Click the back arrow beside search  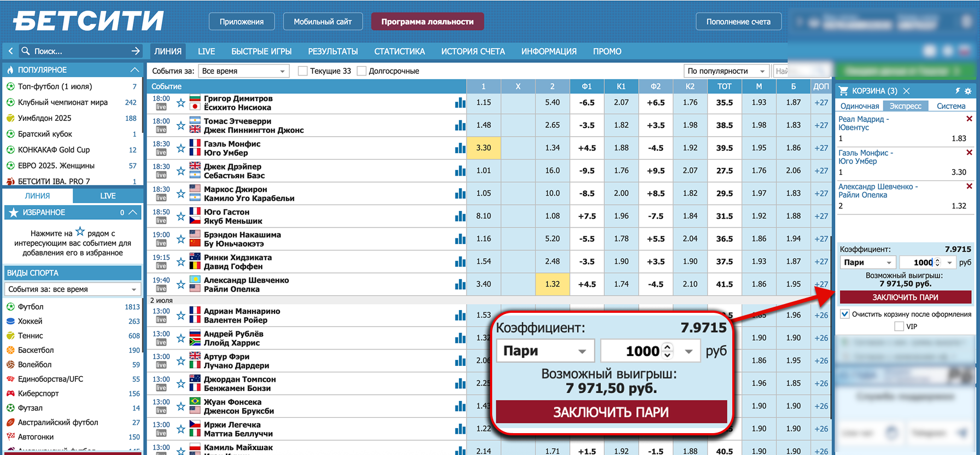[x=10, y=51]
